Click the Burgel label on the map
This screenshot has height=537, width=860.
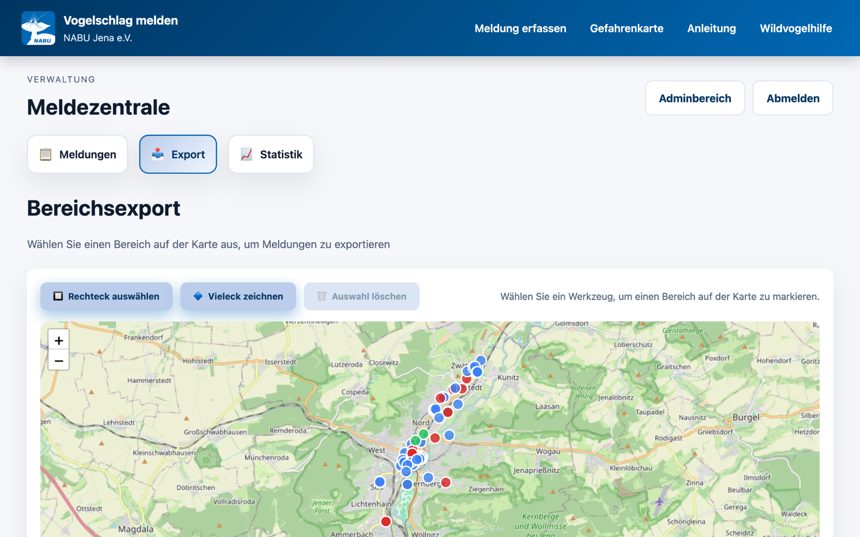[746, 417]
